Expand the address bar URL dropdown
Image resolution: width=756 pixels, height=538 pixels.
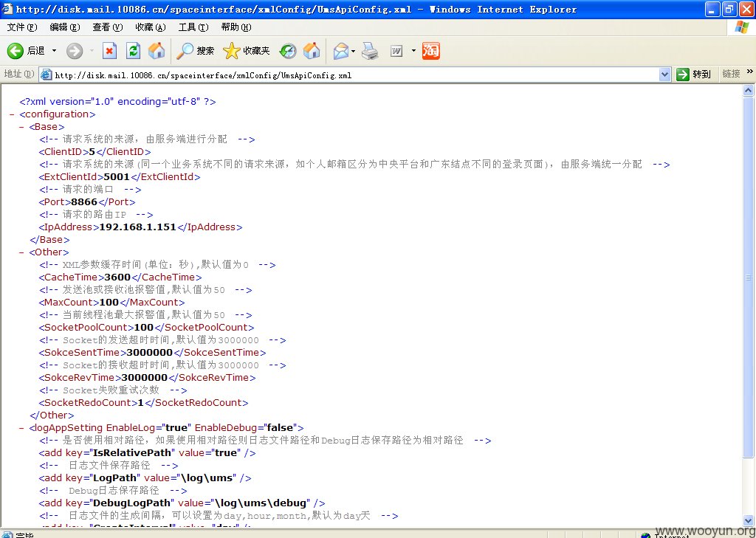pyautogui.click(x=664, y=75)
